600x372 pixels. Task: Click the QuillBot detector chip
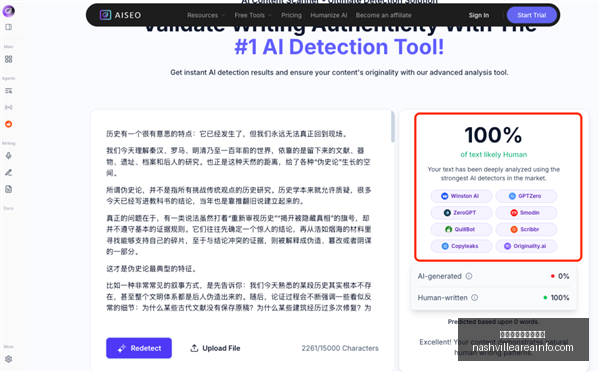[x=461, y=229]
